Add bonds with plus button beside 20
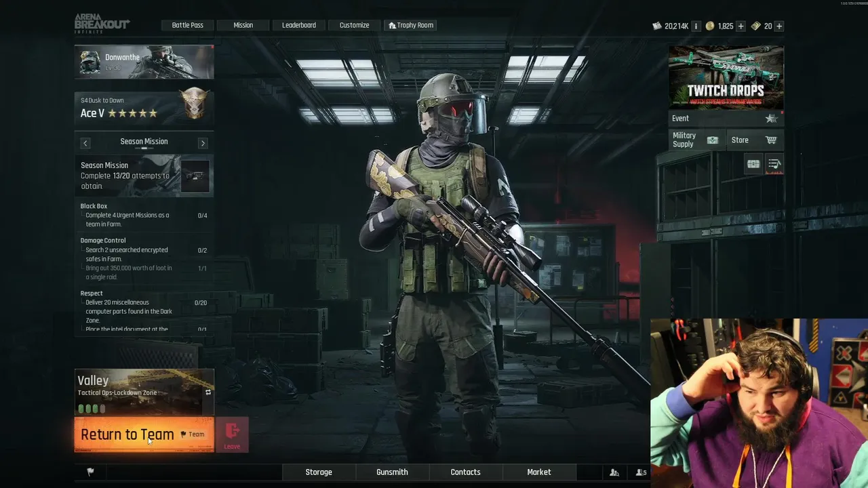868x488 pixels. pyautogui.click(x=779, y=26)
